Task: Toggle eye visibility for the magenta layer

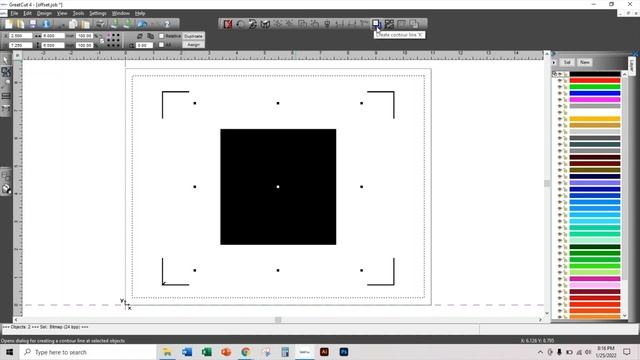Action: (560, 100)
